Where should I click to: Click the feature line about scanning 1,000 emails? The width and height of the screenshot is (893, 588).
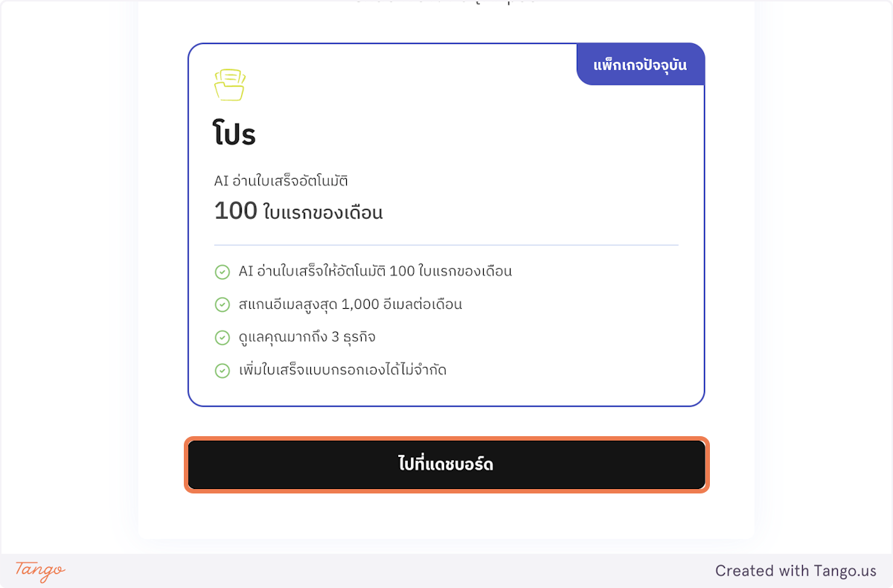[350, 304]
